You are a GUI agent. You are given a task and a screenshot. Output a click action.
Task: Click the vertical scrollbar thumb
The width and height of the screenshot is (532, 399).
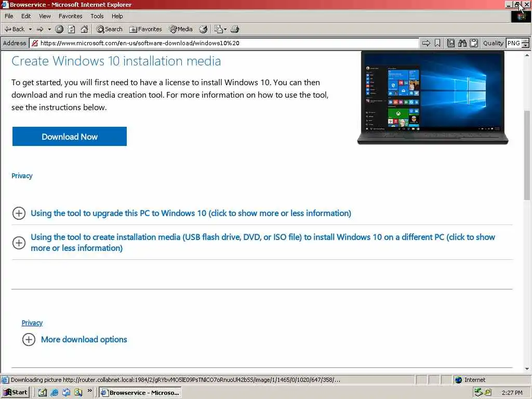(x=527, y=155)
